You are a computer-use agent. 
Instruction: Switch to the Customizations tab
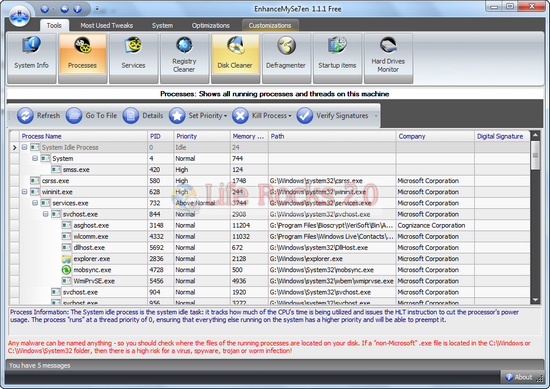coord(270,25)
